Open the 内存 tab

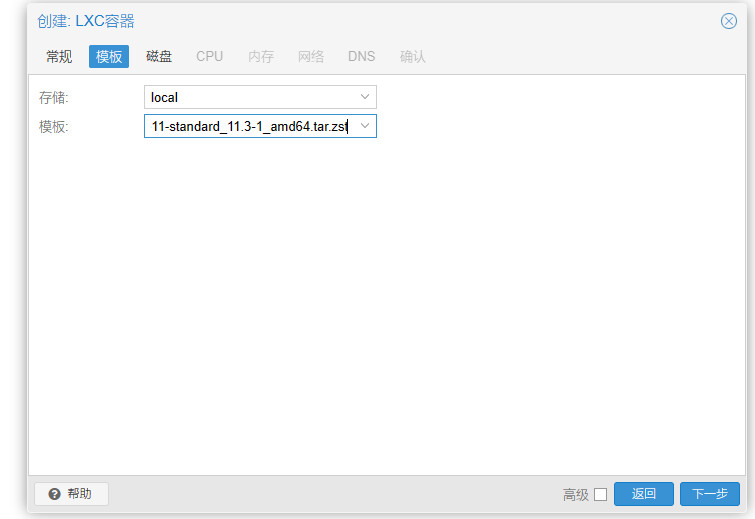[261, 56]
